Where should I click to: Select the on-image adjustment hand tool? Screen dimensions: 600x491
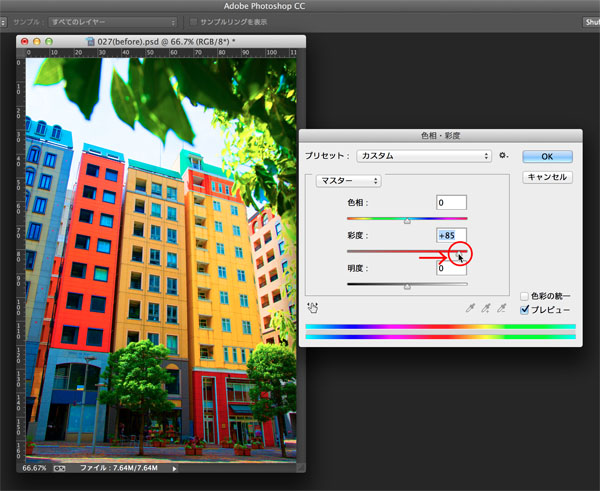coord(313,308)
